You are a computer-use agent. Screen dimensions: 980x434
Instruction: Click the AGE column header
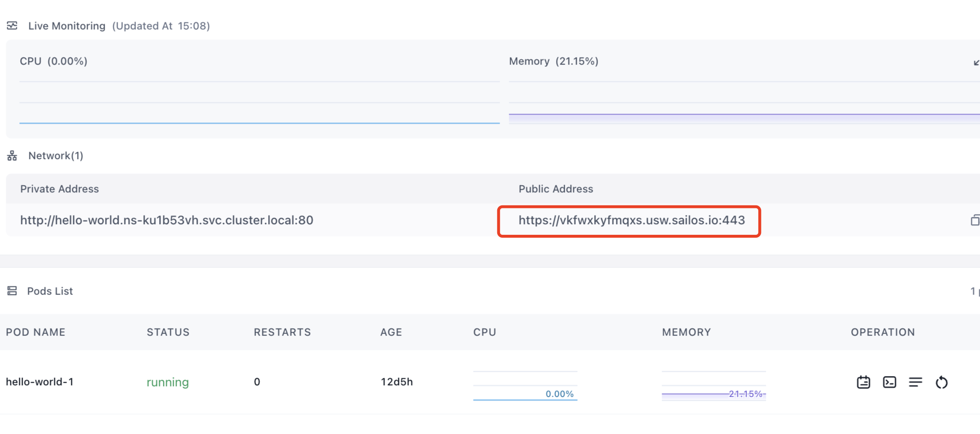point(391,332)
